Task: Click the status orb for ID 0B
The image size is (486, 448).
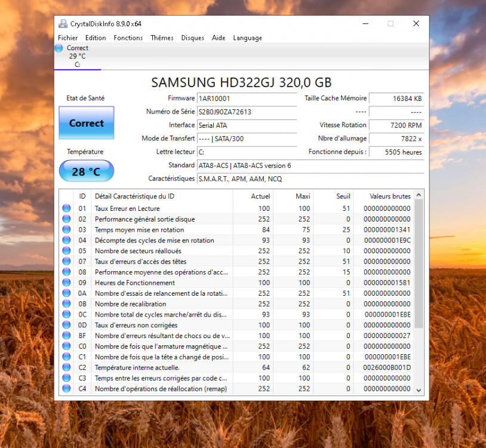Action: click(x=66, y=303)
